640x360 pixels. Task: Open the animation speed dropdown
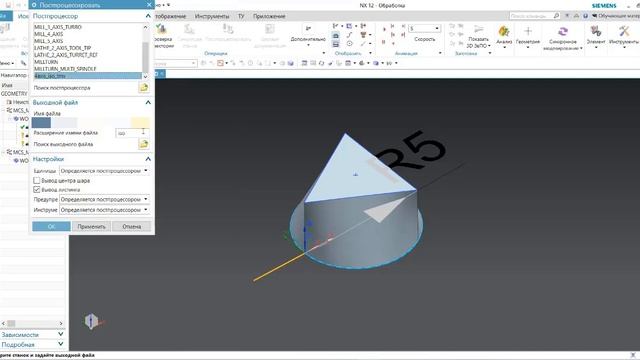(x=437, y=29)
